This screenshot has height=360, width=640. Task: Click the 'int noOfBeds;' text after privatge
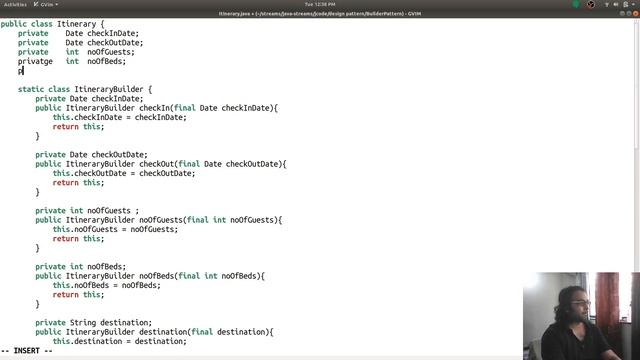point(96,62)
